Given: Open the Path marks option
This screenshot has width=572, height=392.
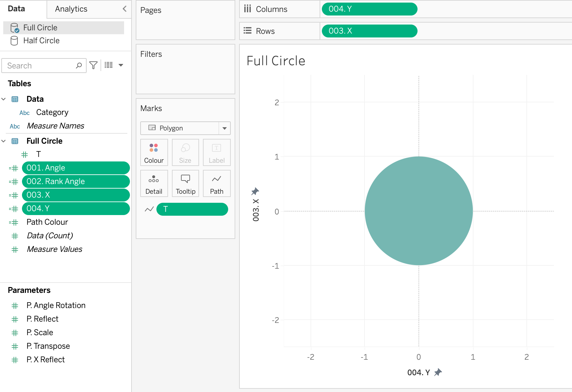Looking at the screenshot, I should click(217, 183).
